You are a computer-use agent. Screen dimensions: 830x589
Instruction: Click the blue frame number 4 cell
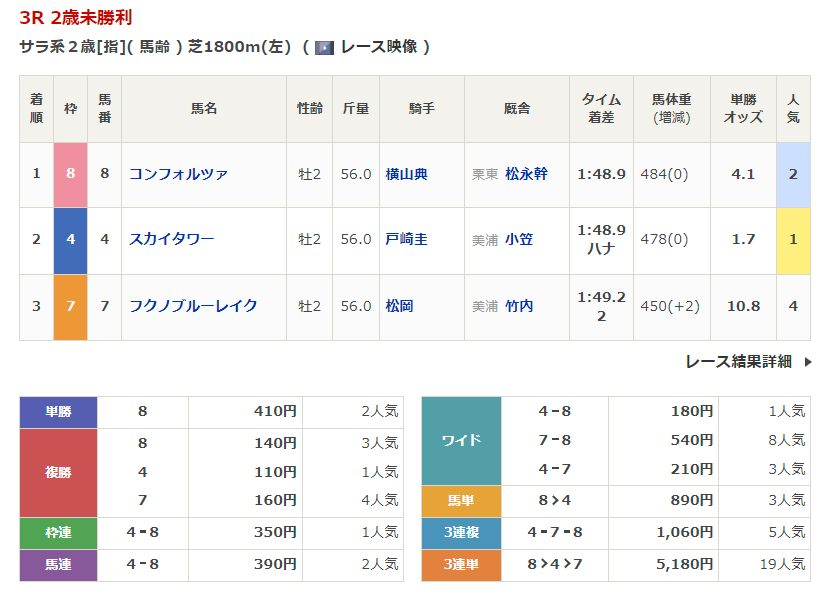coord(70,240)
